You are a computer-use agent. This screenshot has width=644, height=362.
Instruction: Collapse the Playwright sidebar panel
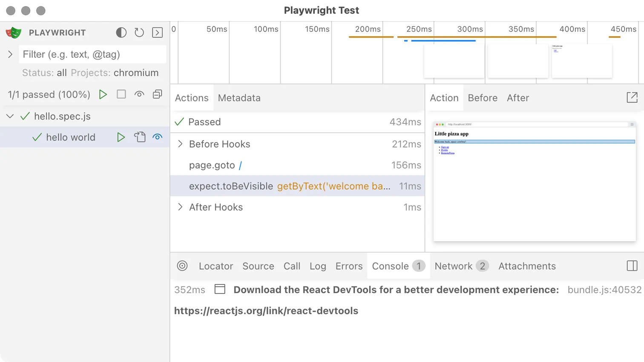click(157, 33)
